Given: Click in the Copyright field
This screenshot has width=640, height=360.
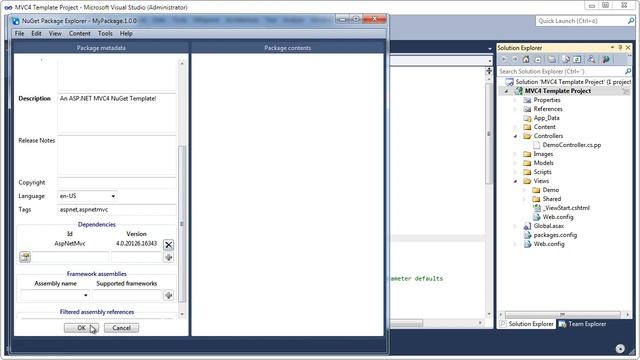Looking at the screenshot, I should pos(117,182).
